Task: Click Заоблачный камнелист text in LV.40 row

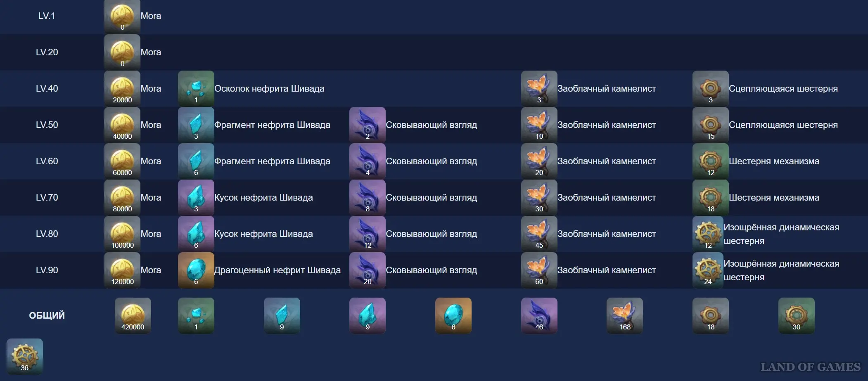Action: pyautogui.click(x=607, y=88)
